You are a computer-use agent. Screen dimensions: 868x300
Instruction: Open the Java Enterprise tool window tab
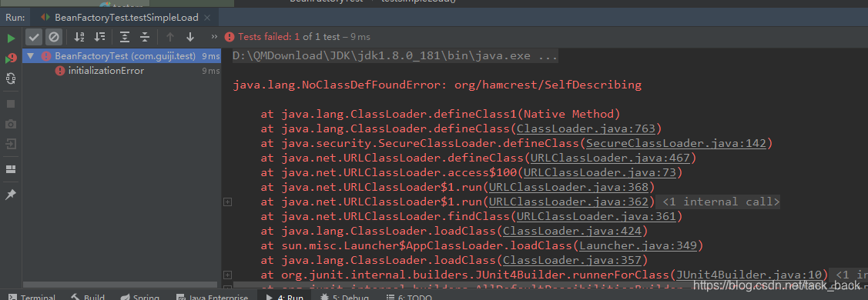coord(212,297)
